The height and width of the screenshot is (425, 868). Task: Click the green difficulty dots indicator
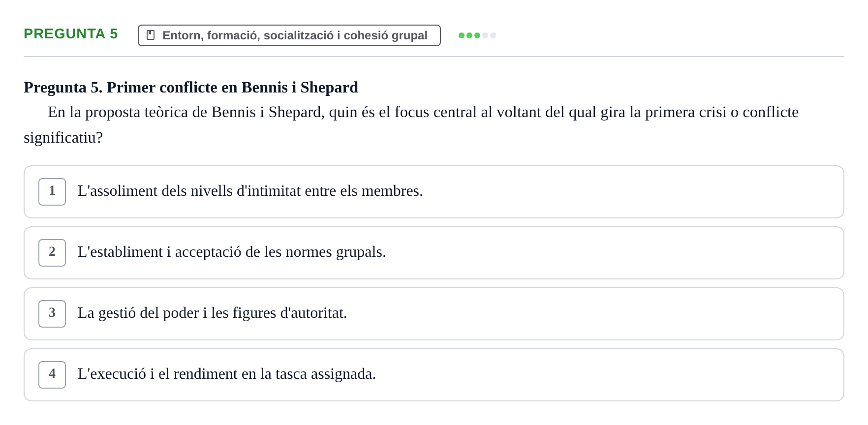[477, 35]
